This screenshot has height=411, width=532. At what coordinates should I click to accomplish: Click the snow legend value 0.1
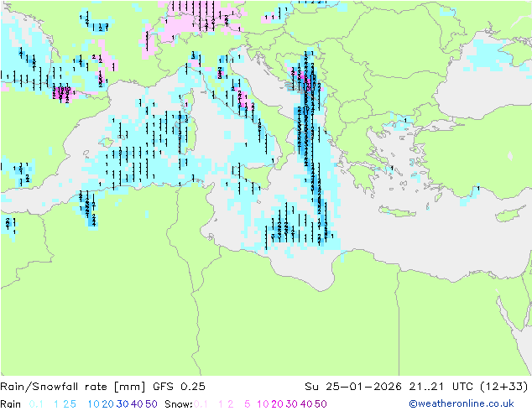tap(201, 404)
